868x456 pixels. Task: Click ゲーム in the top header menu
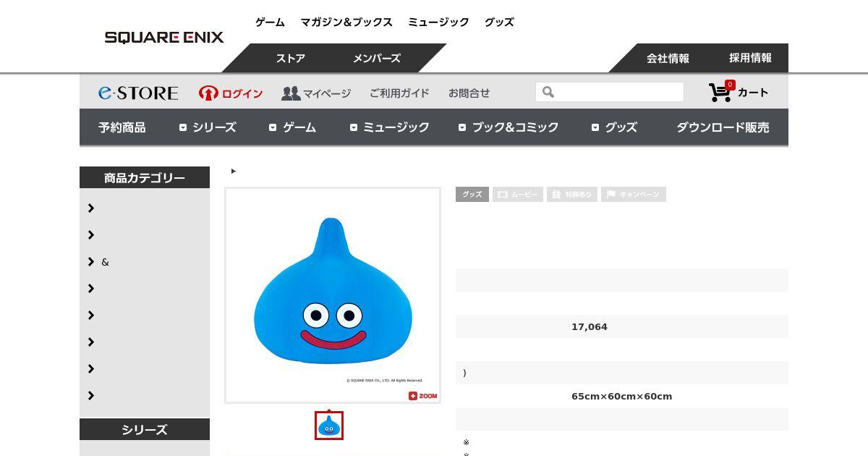click(270, 22)
